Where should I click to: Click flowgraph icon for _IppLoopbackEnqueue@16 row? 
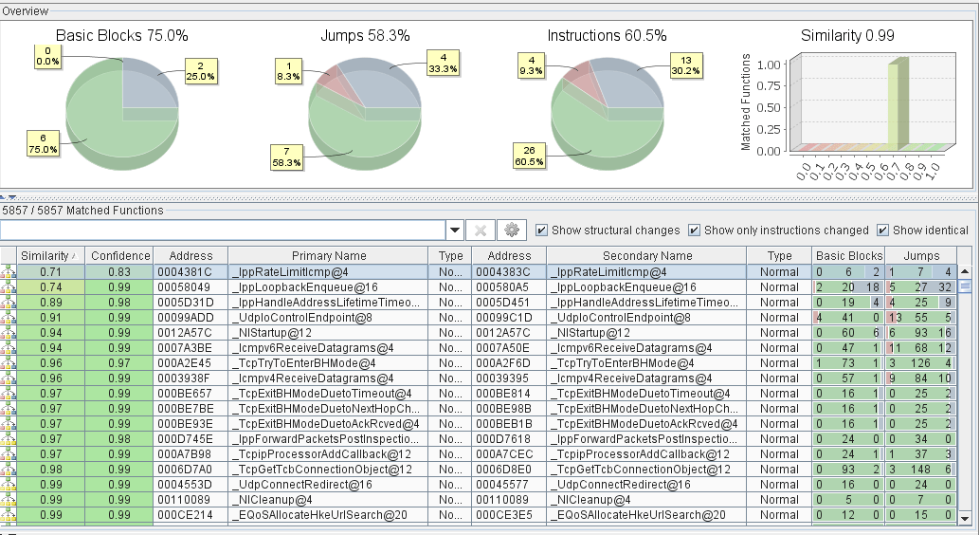[9, 287]
